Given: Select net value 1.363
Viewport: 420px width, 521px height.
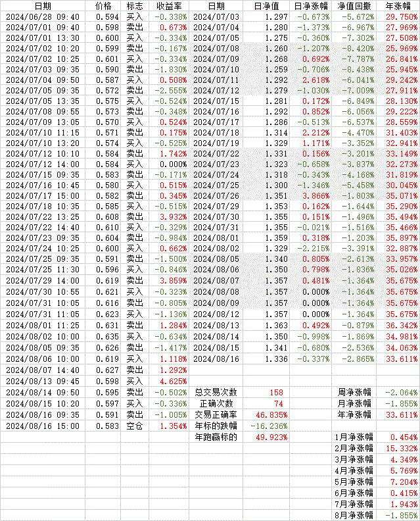Looking at the screenshot, I should coord(276,325).
